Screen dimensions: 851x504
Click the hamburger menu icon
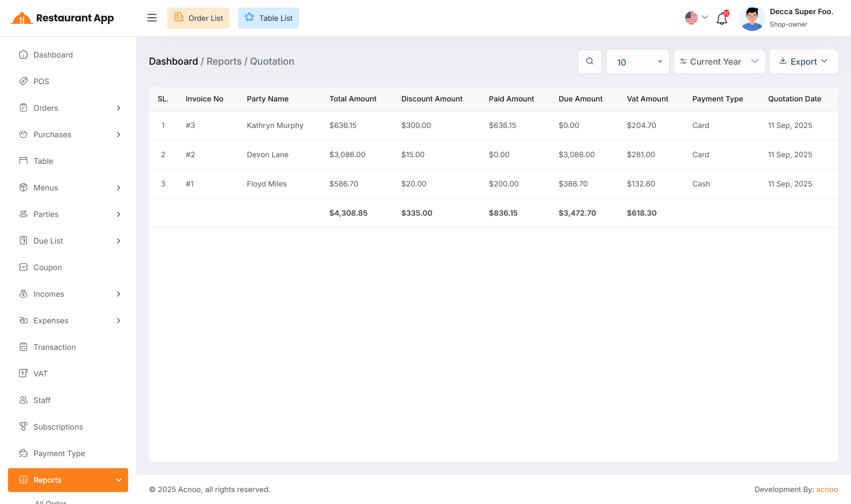(152, 18)
